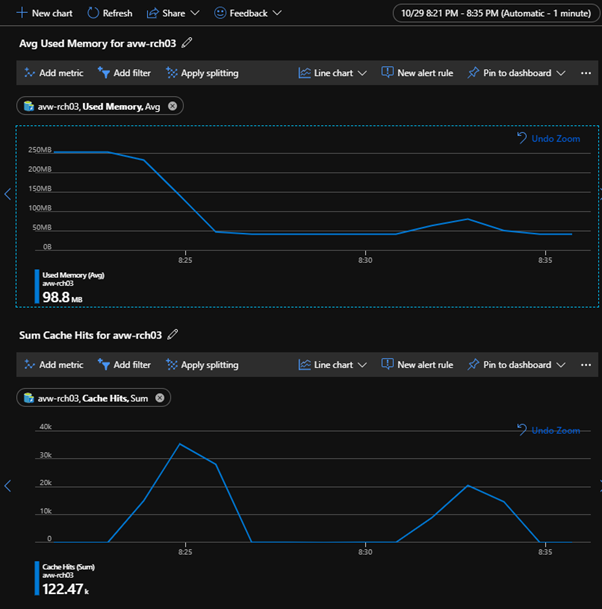Open the Feedback dropdown menu
The image size is (602, 609).
247,13
